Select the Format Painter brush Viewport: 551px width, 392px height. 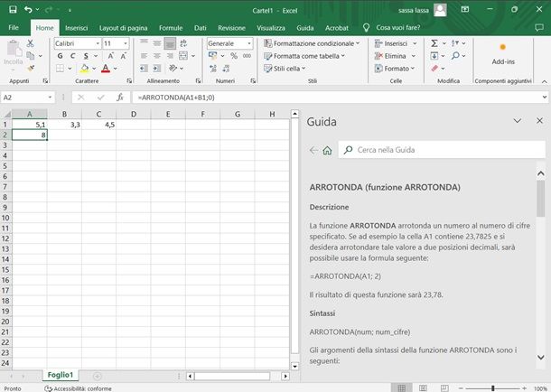(31, 68)
